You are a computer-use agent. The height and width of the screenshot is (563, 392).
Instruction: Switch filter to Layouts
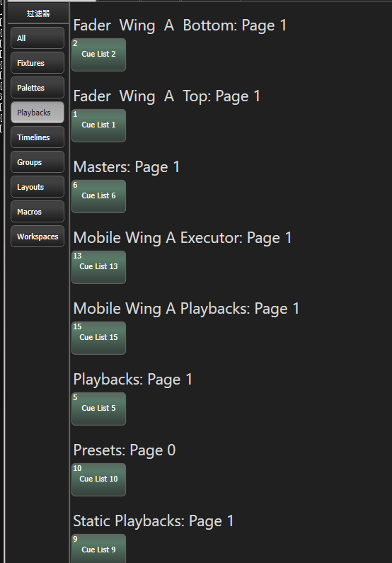click(38, 187)
